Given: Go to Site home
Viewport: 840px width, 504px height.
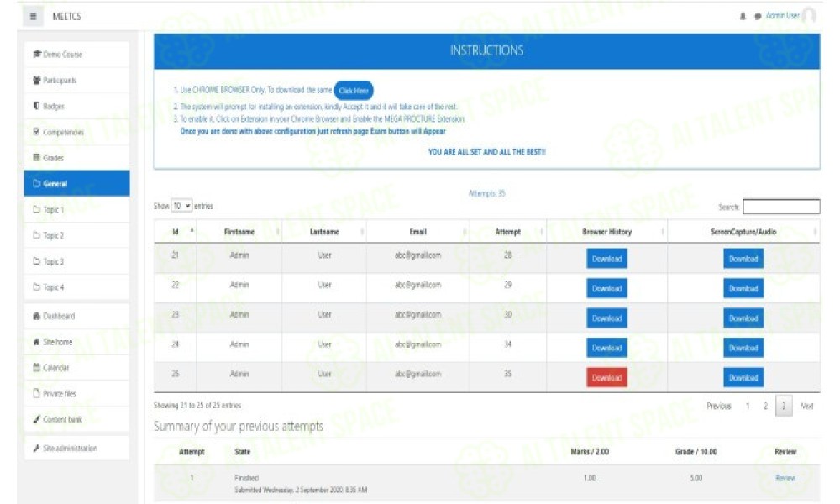Looking at the screenshot, I should [76, 342].
